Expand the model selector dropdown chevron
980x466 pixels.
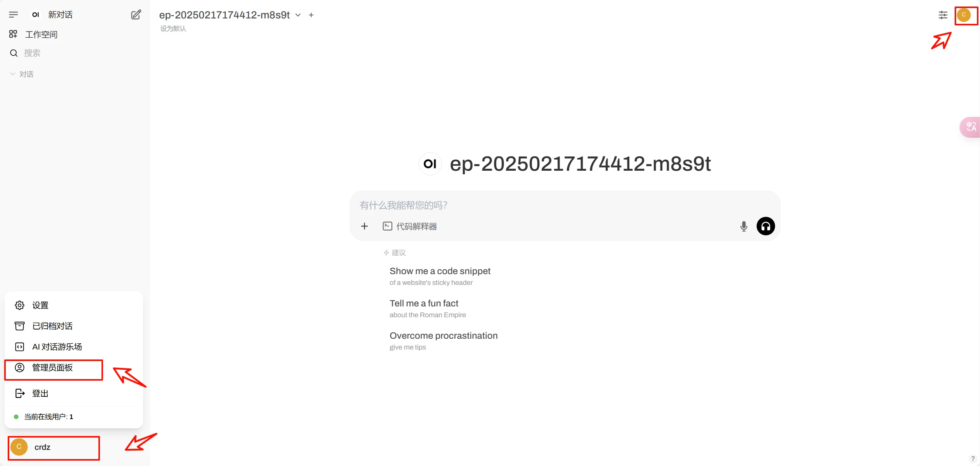tap(298, 15)
